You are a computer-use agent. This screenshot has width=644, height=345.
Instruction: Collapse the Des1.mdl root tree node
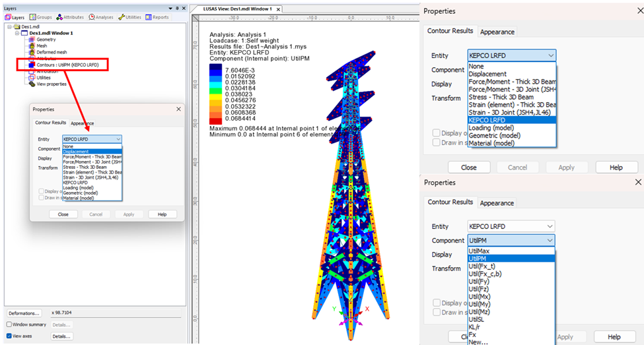coord(9,27)
